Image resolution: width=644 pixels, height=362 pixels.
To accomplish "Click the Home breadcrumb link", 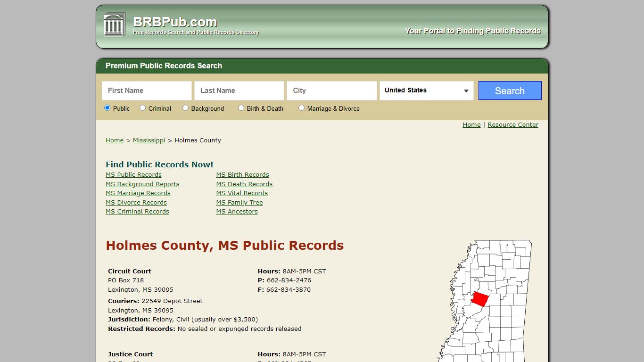I will 115,140.
